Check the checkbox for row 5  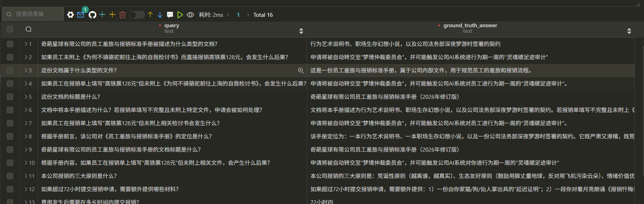click(10, 97)
